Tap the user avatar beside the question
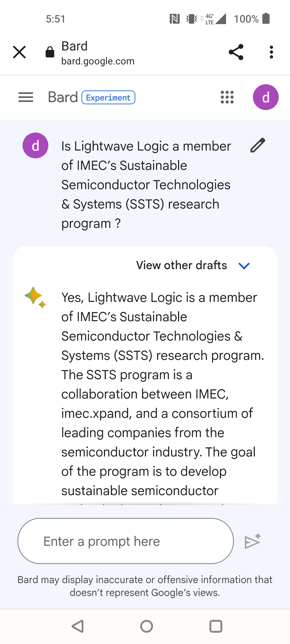290x644 pixels. coord(35,145)
